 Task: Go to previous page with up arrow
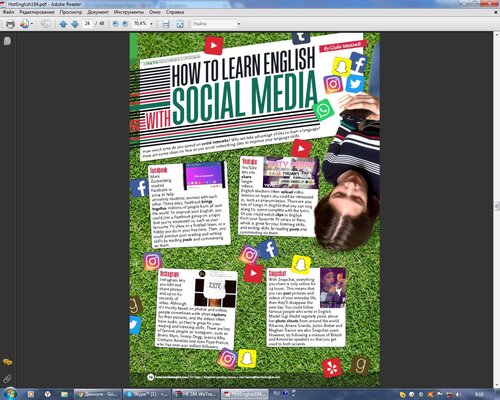point(63,24)
